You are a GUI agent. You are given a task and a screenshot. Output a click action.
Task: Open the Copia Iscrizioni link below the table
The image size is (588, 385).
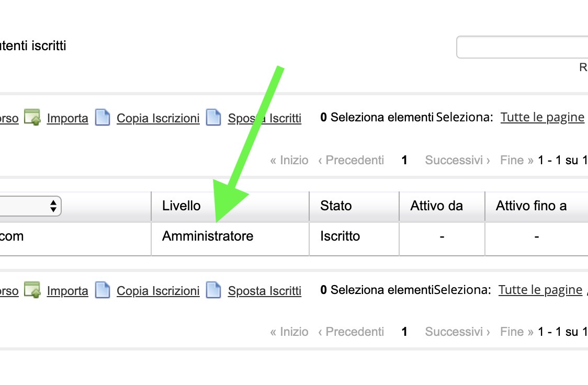pyautogui.click(x=158, y=291)
